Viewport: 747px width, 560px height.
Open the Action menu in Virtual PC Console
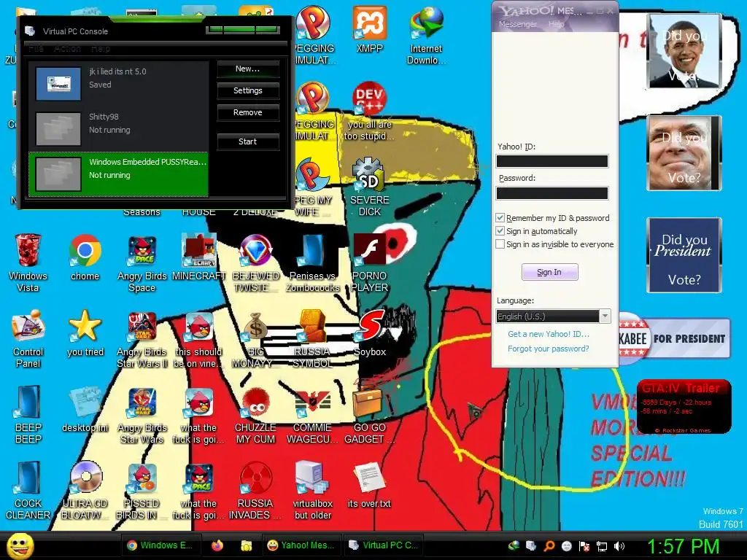(x=67, y=49)
